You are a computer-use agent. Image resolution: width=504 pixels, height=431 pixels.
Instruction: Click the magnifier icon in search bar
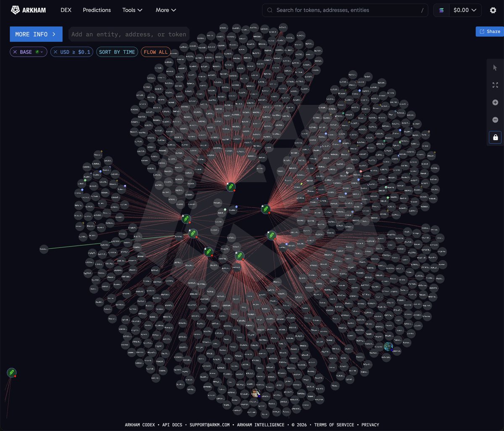[x=270, y=10]
